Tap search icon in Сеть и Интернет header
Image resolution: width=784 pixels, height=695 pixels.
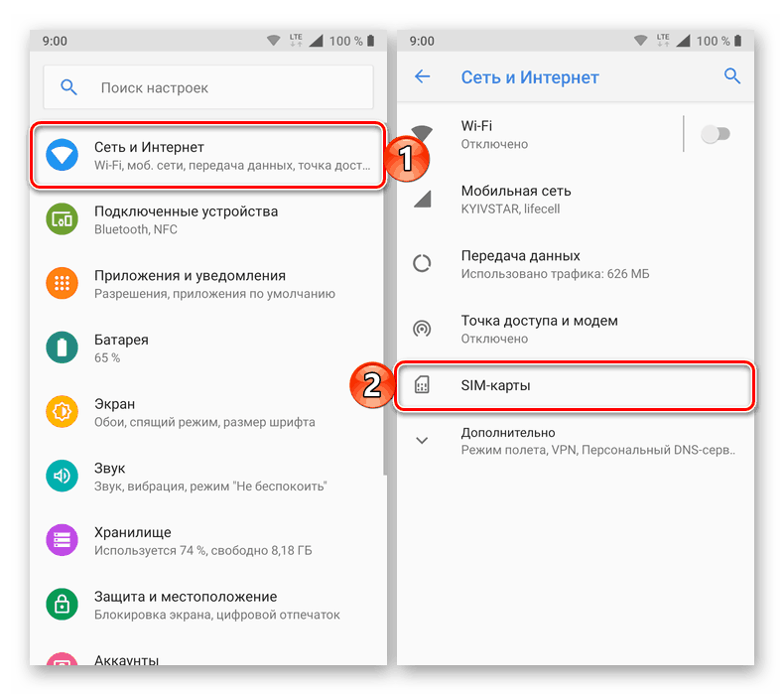[732, 76]
